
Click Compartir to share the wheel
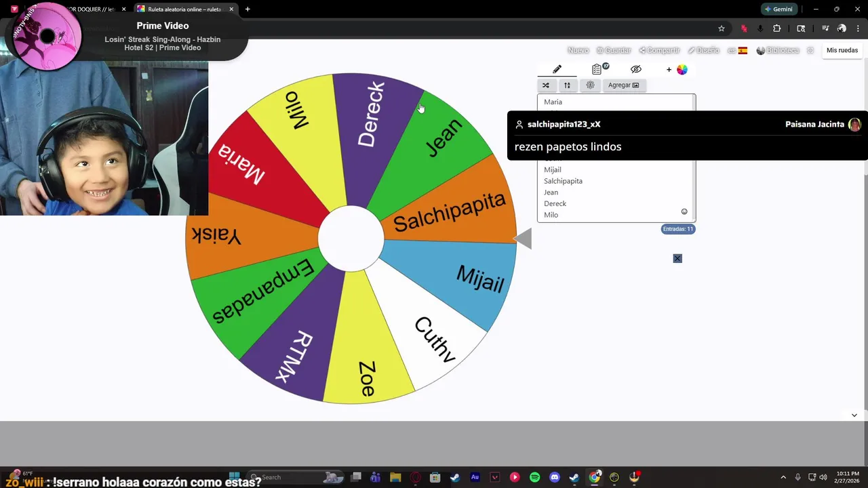point(659,50)
